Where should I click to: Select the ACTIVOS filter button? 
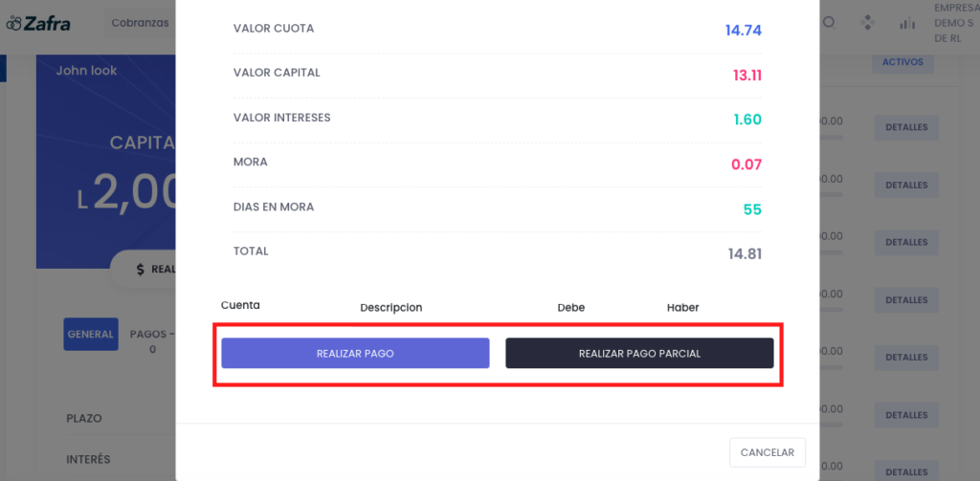point(902,62)
